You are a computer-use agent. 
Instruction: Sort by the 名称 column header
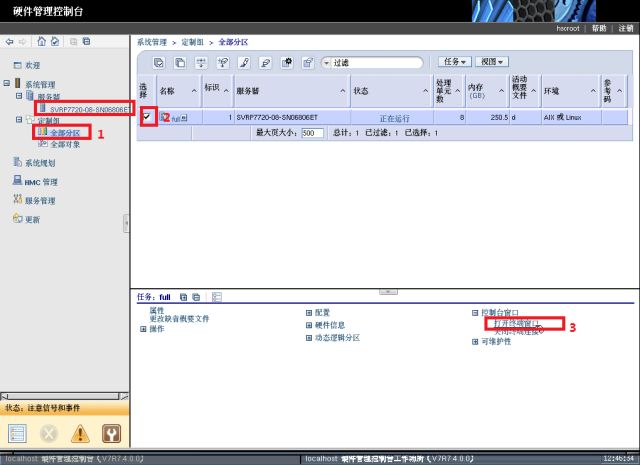179,91
